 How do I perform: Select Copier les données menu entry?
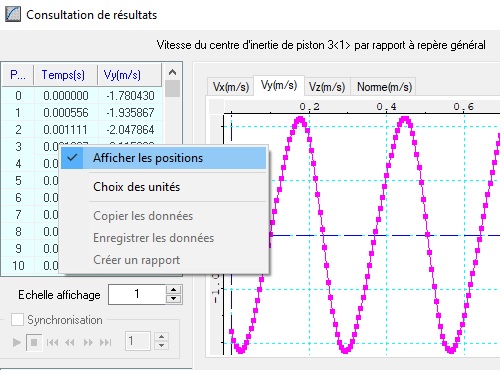pos(164,216)
